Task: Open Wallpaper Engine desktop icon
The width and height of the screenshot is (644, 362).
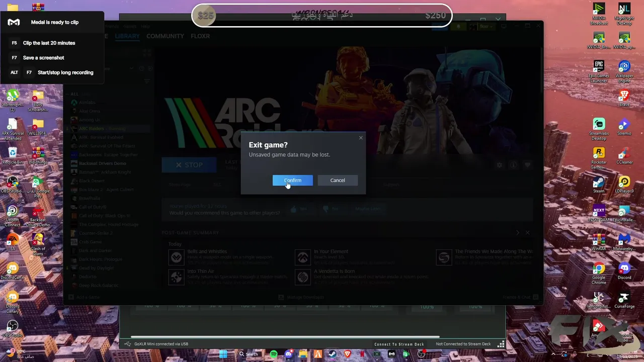Action: [x=624, y=72]
